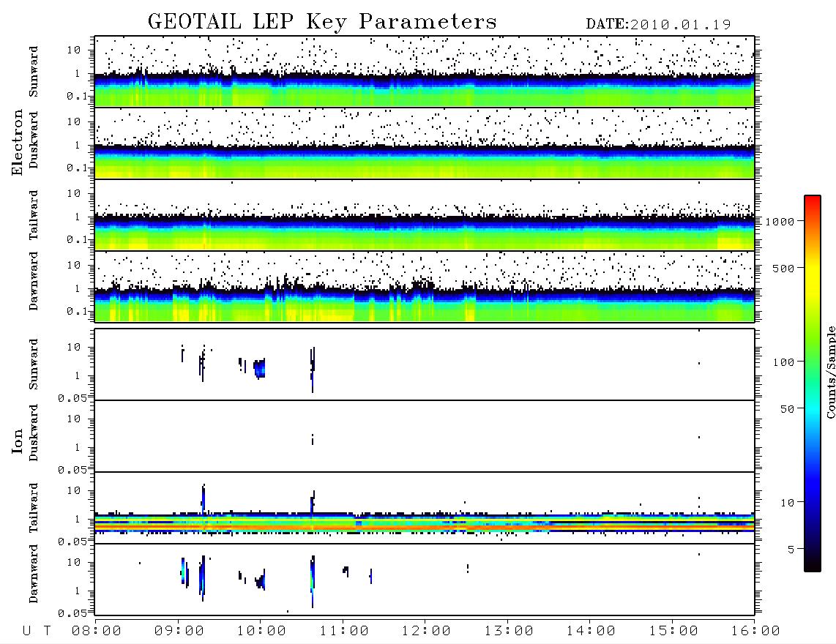Select the 5 tick on color scale

tap(791, 550)
